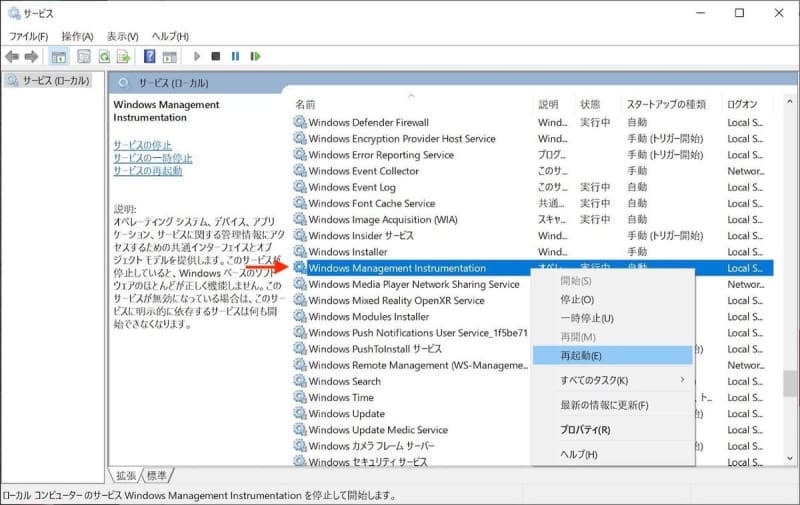800x505 pixels.
Task: Expand the すべてのタスク(K) submenu
Action: pos(612,380)
